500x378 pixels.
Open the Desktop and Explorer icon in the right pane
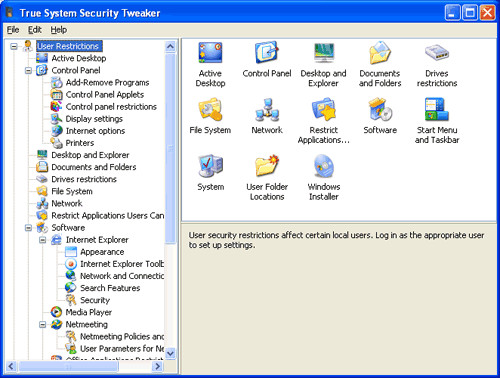pyautogui.click(x=323, y=53)
